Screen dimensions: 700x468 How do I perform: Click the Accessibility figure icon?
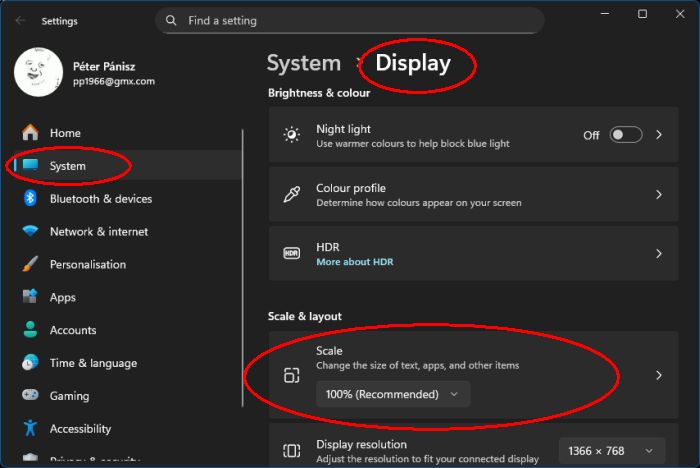pos(30,429)
